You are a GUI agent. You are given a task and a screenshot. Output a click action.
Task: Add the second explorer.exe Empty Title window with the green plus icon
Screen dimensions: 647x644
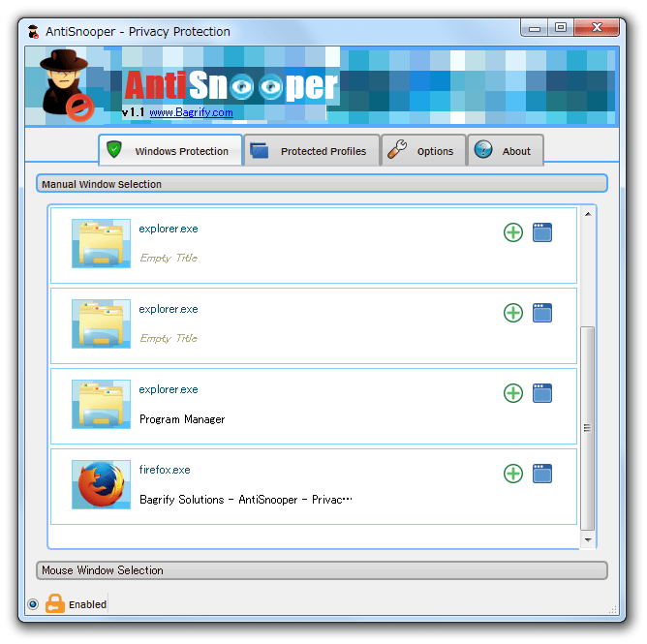tap(513, 313)
